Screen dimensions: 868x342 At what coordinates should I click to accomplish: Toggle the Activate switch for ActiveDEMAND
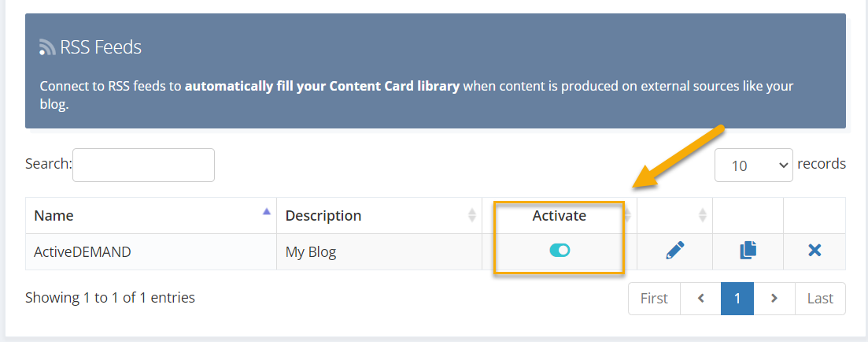coord(560,251)
